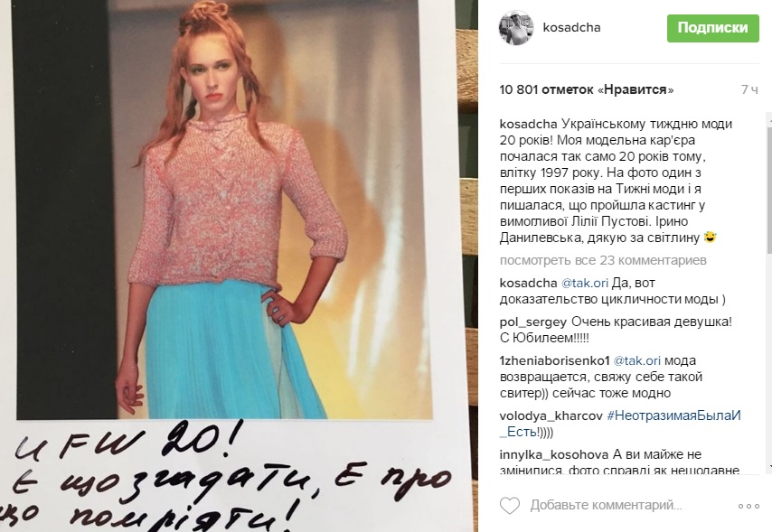Open the 7 ч timestamp link
Image resolution: width=772 pixels, height=532 pixels.
(x=749, y=89)
